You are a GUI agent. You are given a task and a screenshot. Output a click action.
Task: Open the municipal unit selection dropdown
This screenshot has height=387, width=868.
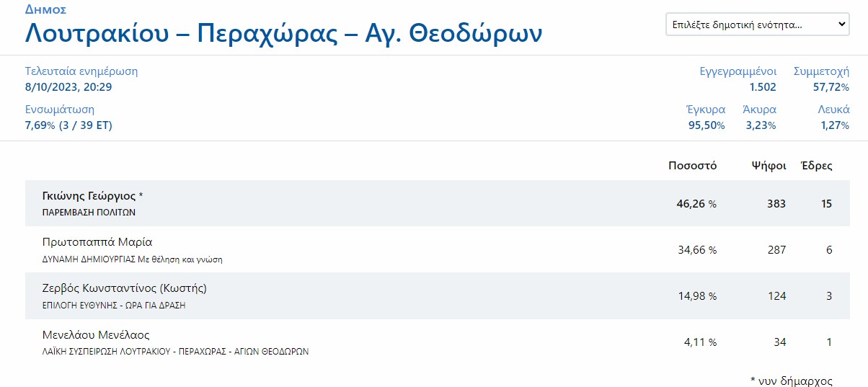757,25
